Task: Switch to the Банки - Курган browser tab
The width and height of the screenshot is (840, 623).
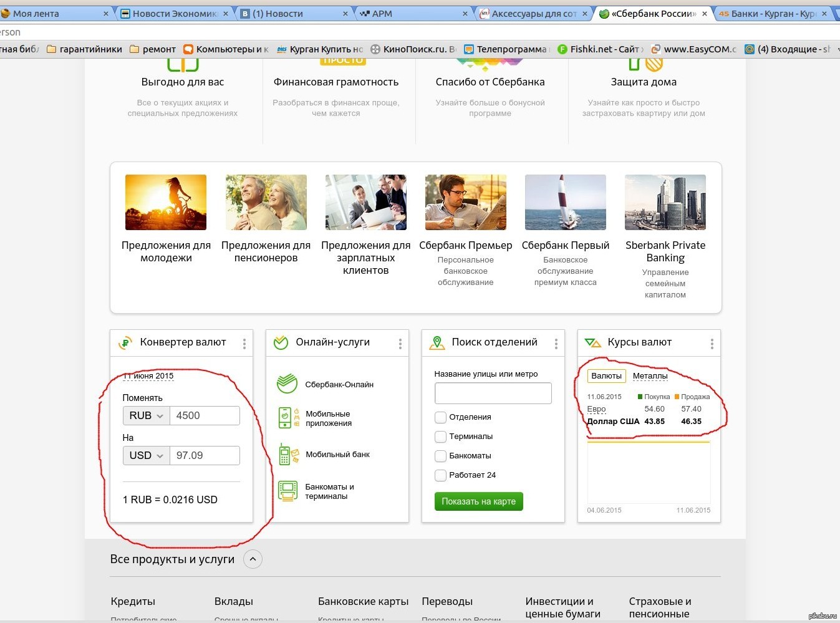Action: (x=774, y=14)
